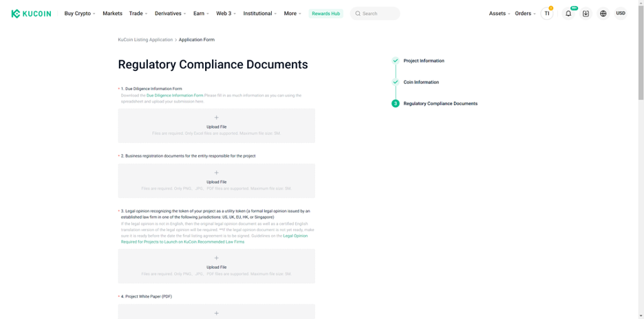Click the download app icon
Viewport: 644px width, 319px height.
(x=586, y=13)
